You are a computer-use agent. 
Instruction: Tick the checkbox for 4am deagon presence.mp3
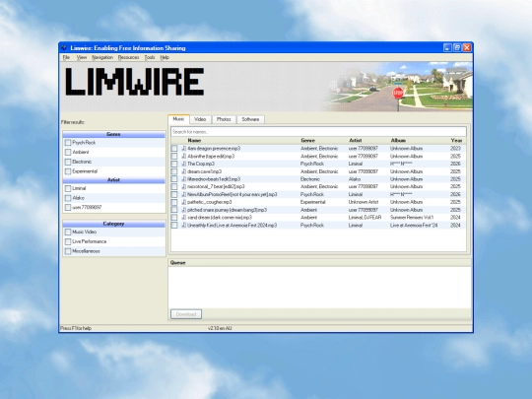tap(174, 149)
